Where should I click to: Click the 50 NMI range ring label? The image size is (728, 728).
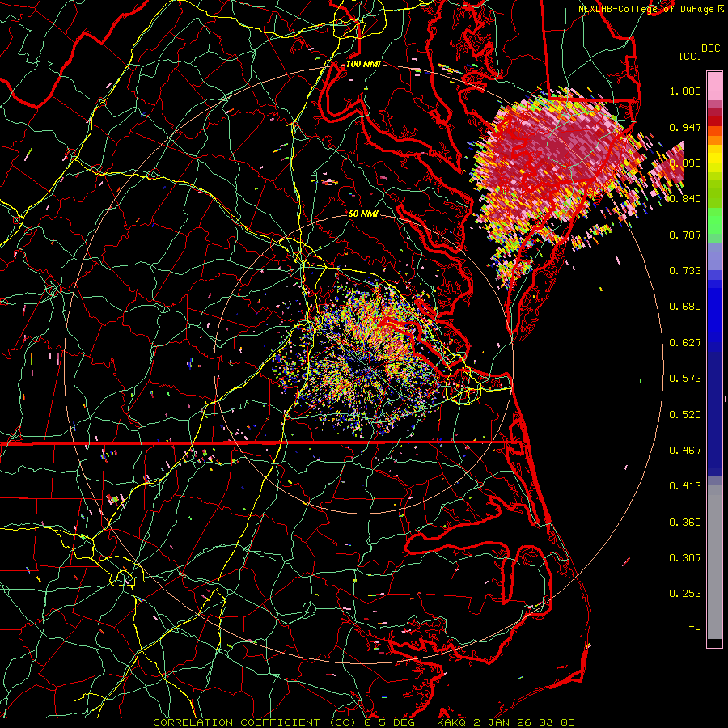[363, 214]
